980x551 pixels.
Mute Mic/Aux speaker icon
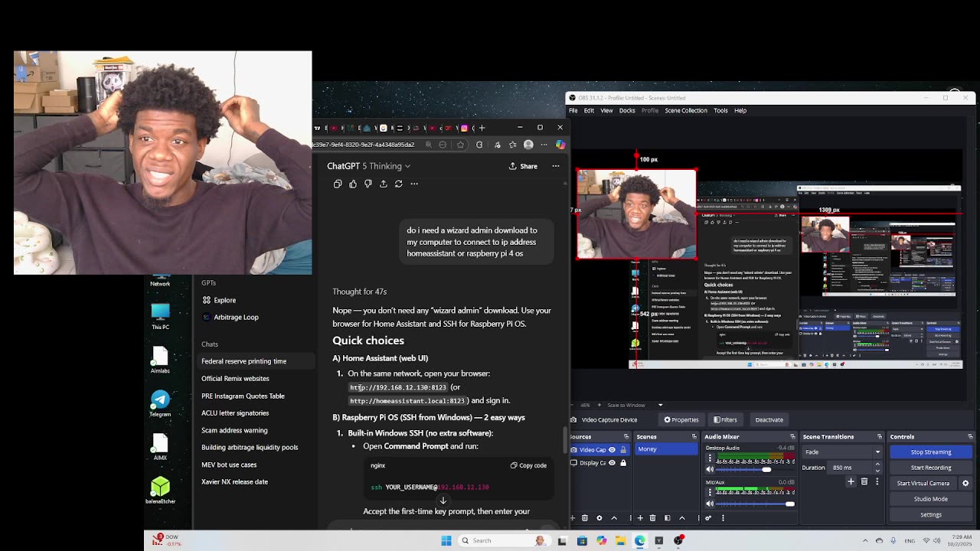(710, 504)
